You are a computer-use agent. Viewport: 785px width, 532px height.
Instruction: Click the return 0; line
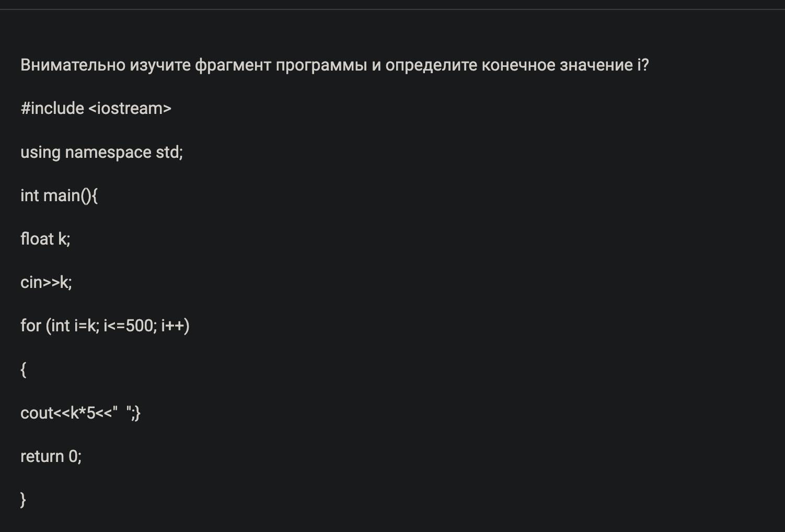coord(51,456)
